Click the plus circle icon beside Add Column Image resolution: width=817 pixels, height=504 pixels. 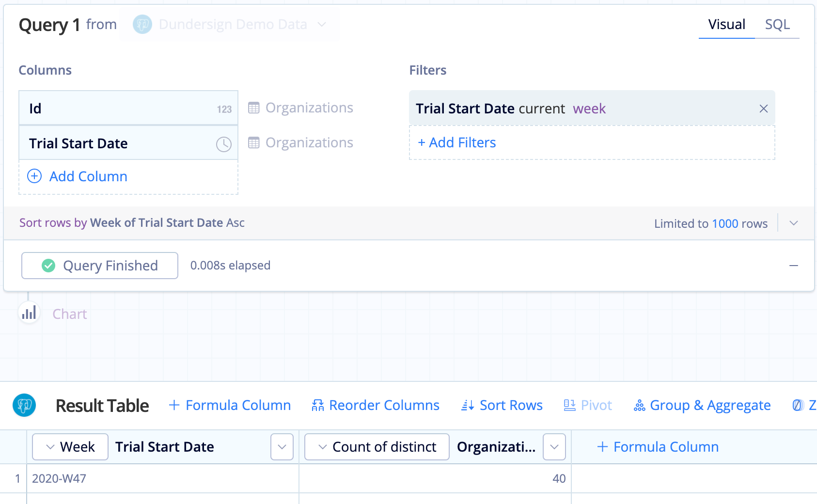34,176
